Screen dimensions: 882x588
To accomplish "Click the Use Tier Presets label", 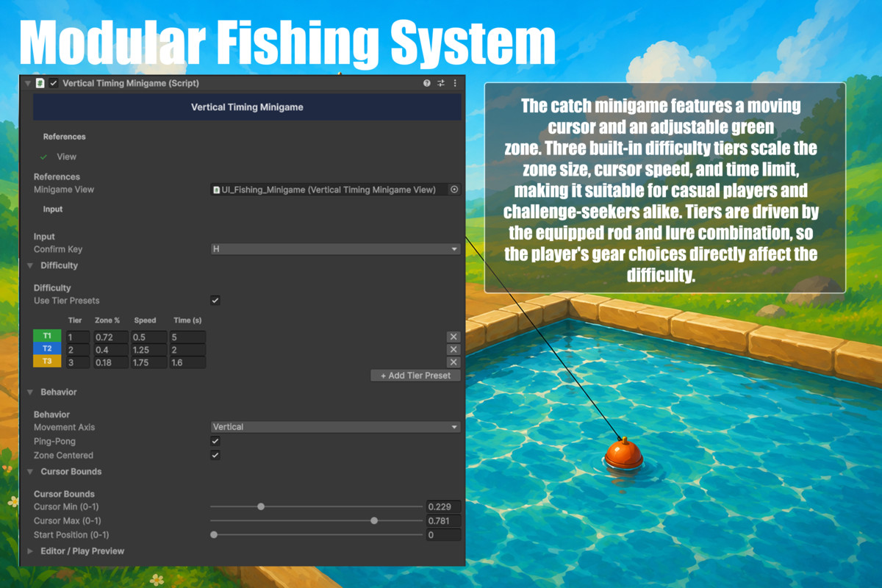I will (67, 301).
